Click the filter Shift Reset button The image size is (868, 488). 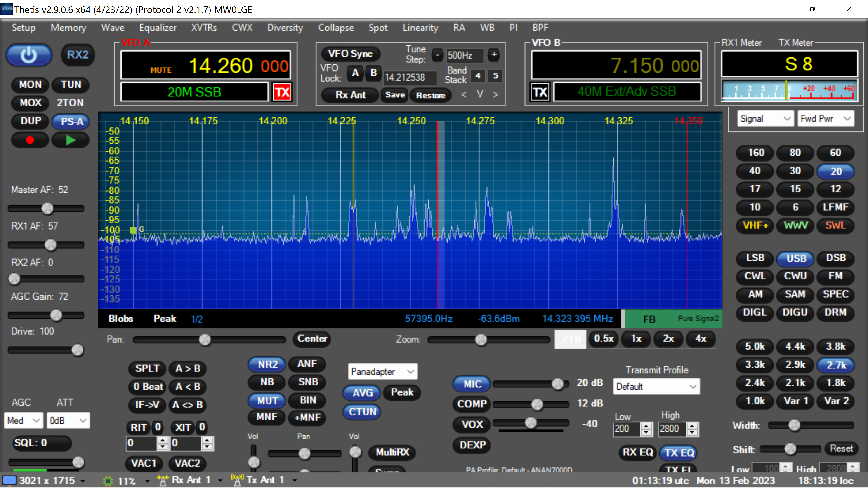coord(841,449)
